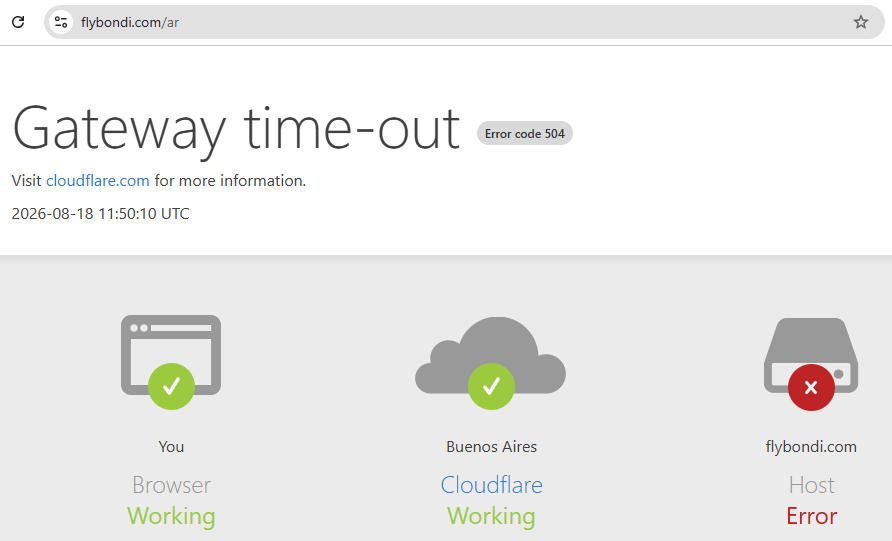This screenshot has height=541, width=892.
Task: Click Working status under Browser
Action: point(171,517)
